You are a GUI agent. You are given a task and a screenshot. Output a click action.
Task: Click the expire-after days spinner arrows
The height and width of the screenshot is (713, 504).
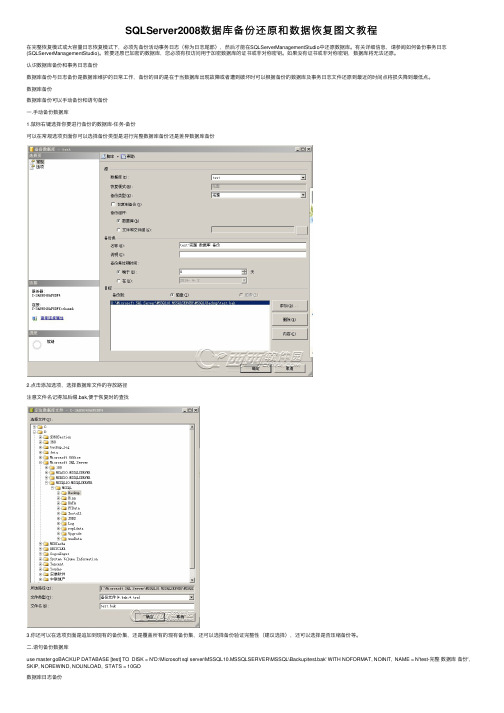(244, 272)
